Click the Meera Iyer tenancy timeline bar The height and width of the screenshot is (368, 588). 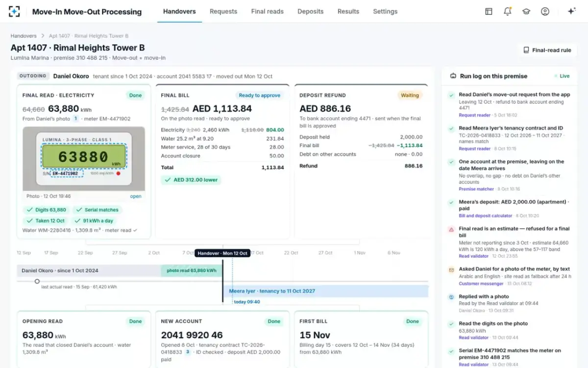point(326,291)
